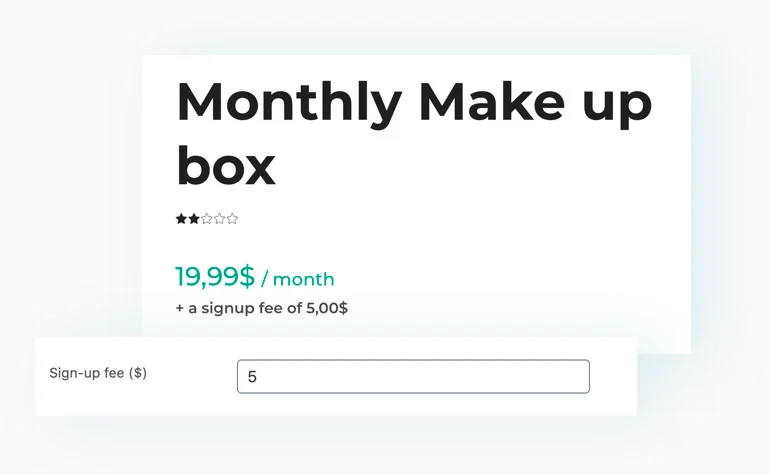Click the word 'Monthly' in product title
The width and height of the screenshot is (770, 475).
point(289,104)
